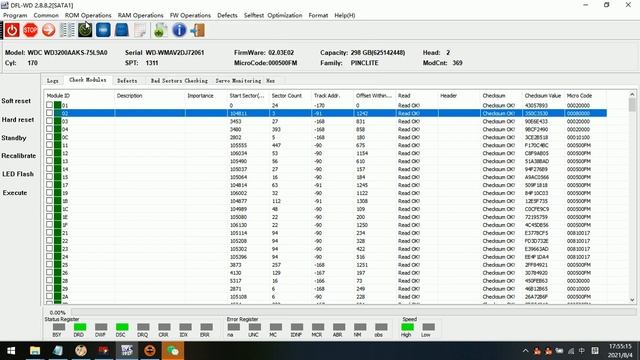Tick the checkbox for module 11
This screenshot has width=640, height=360.
click(49, 145)
